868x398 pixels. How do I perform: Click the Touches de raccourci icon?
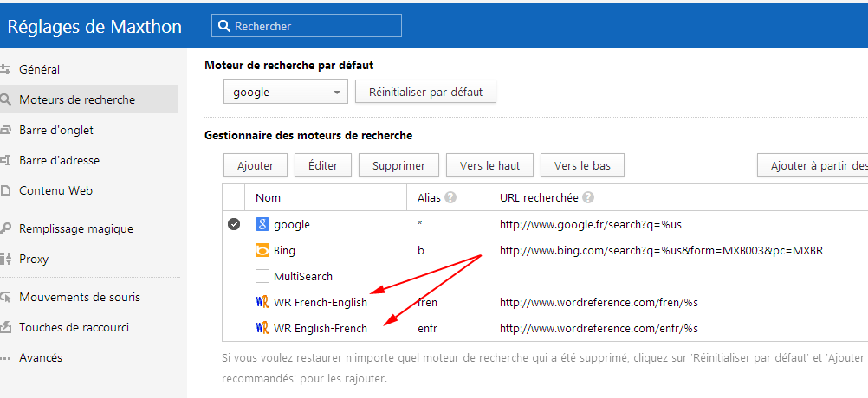pyautogui.click(x=5, y=327)
